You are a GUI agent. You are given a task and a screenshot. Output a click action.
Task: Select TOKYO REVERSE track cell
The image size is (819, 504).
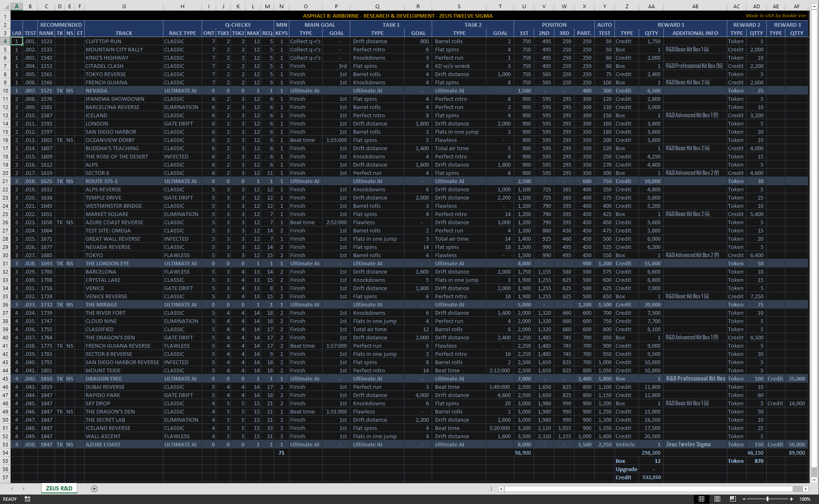(x=124, y=74)
